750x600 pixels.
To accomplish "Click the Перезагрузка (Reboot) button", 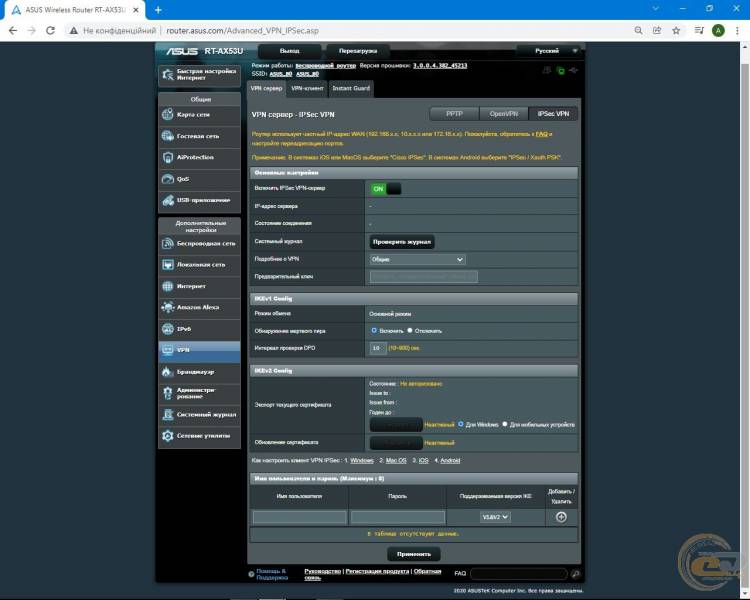I will (358, 51).
